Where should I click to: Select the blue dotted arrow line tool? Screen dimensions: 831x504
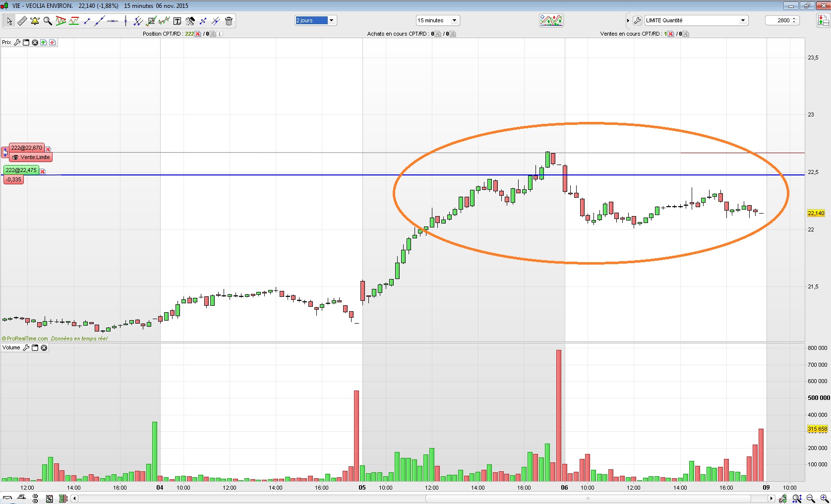pos(203,21)
